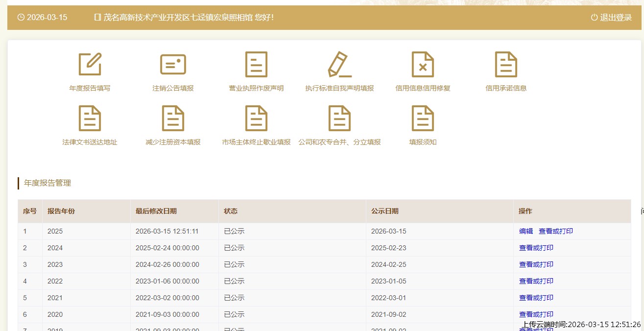
Task: View or print the 2023 report
Action: click(x=536, y=264)
